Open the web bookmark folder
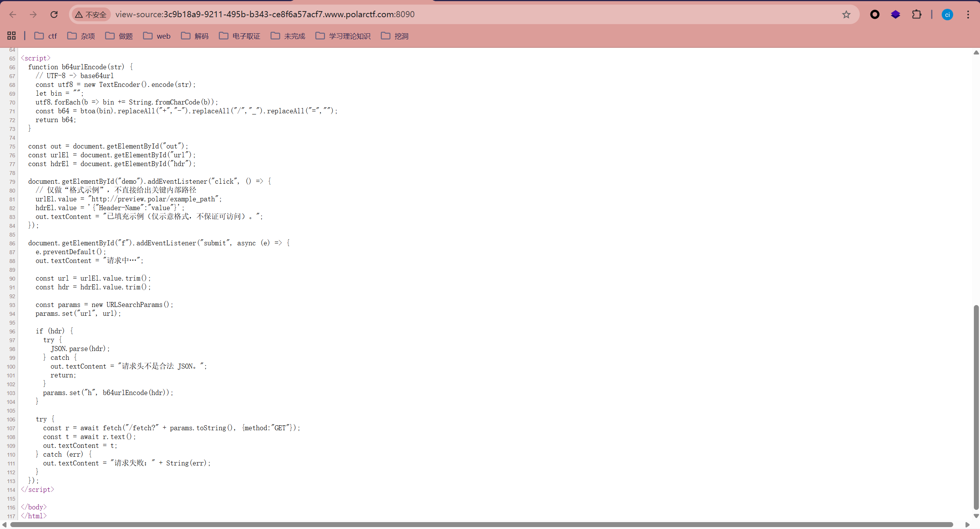Image resolution: width=980 pixels, height=529 pixels. coord(157,36)
